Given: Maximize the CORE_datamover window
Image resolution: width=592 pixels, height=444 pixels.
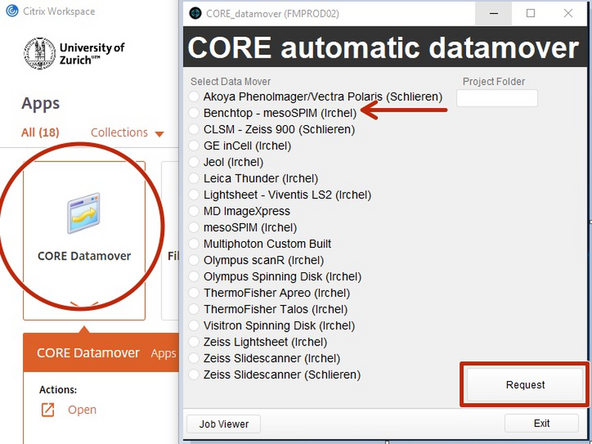Looking at the screenshot, I should coord(530,13).
